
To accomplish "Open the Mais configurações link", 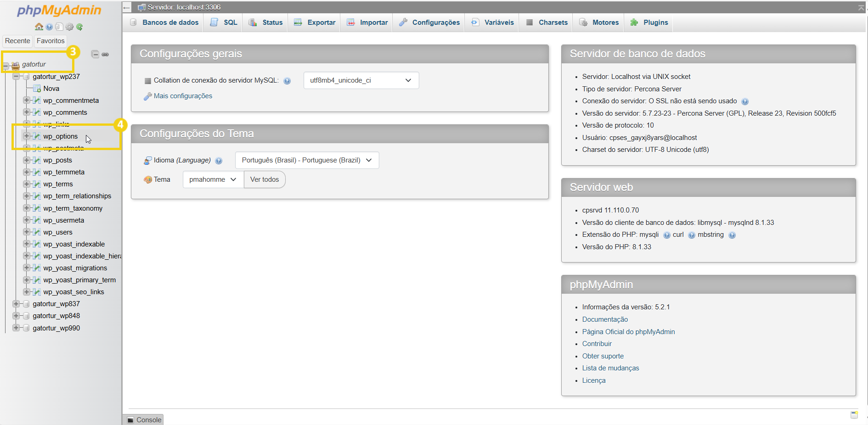I will tap(183, 96).
